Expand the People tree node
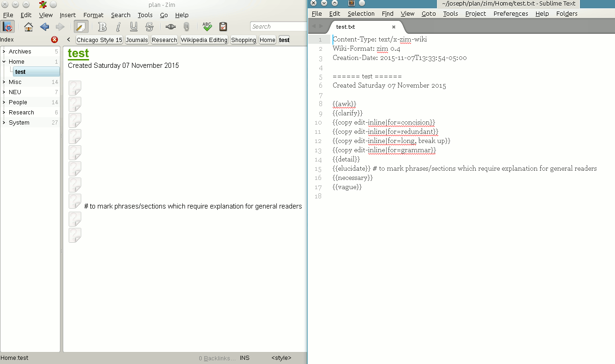This screenshot has width=615, height=364. click(4, 102)
